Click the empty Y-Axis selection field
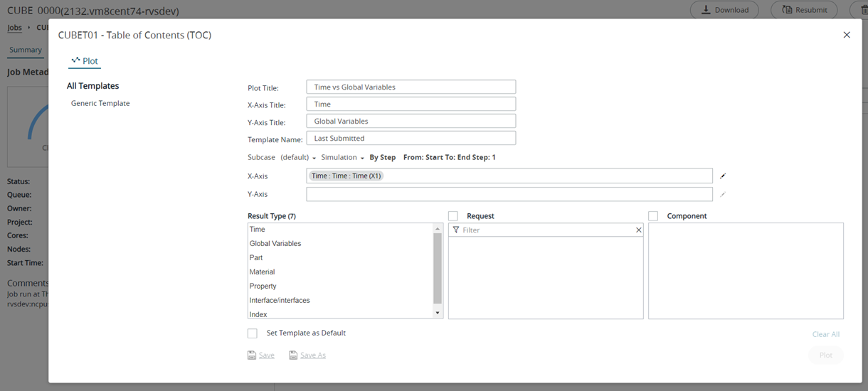This screenshot has width=868, height=391. pos(509,194)
